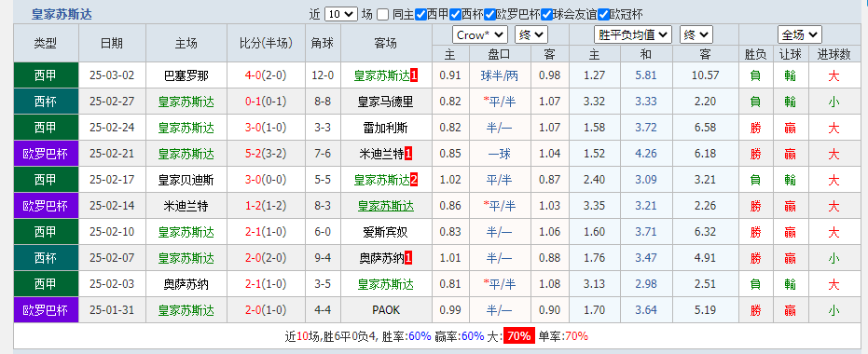Click the 角球 column header
Viewport: 868px width, 354px height.
point(323,44)
